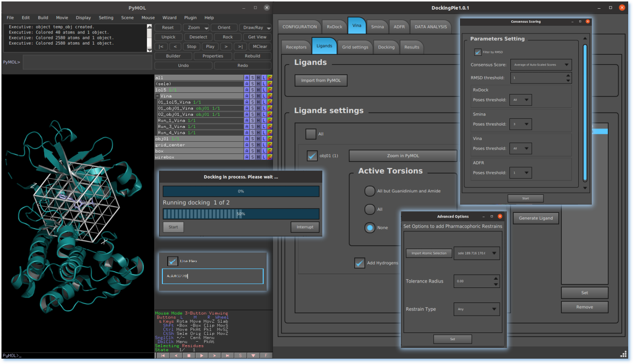Click the Remove button in Ligands panel
634x364 pixels.
point(585,307)
